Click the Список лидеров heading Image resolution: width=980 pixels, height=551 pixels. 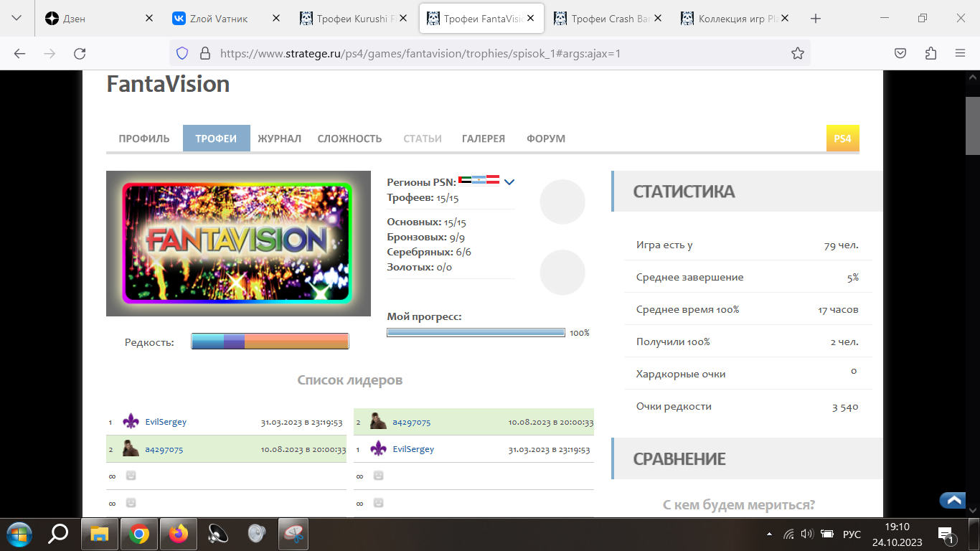point(350,380)
